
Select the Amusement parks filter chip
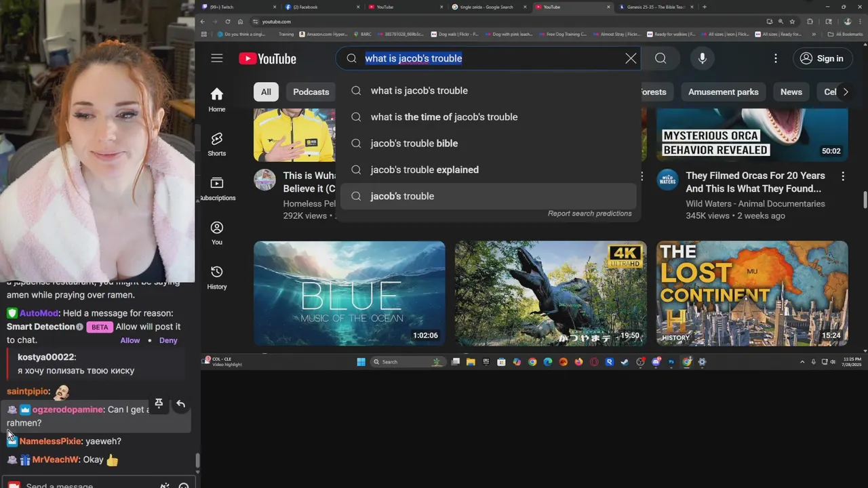(x=723, y=91)
